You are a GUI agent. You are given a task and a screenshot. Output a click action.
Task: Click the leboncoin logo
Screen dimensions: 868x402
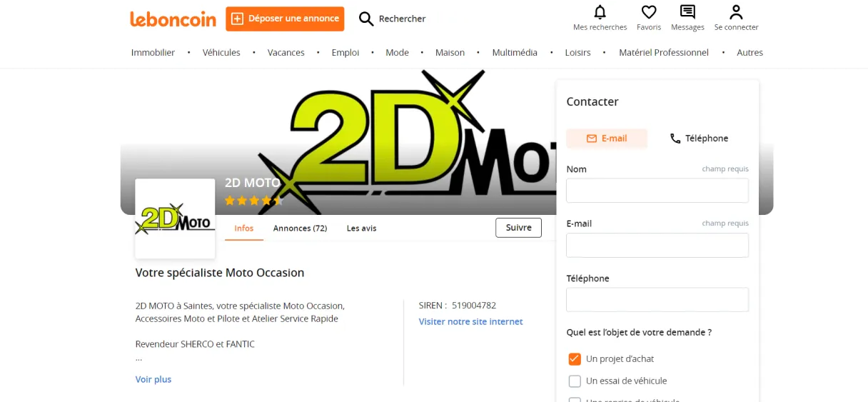tap(173, 19)
